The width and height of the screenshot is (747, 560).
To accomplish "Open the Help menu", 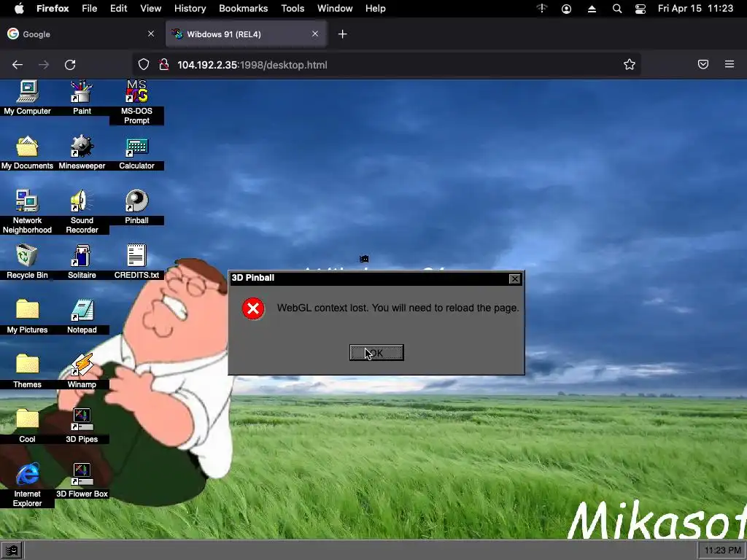I will 376,9.
